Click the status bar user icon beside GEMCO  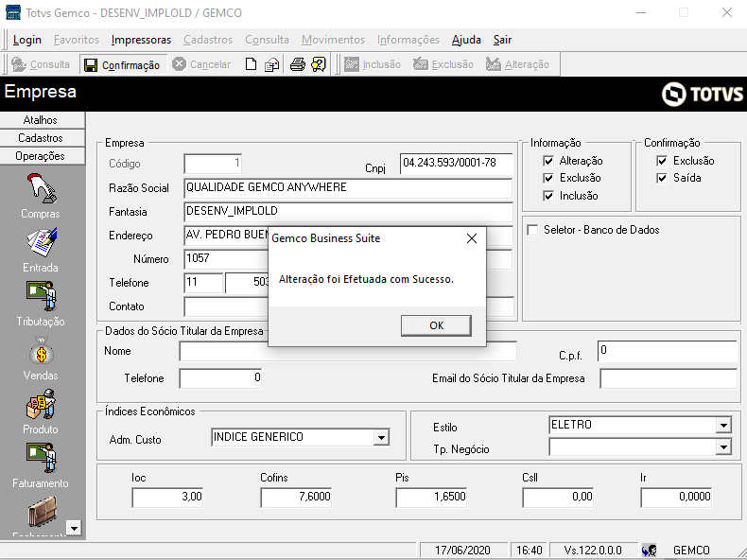[x=649, y=551]
